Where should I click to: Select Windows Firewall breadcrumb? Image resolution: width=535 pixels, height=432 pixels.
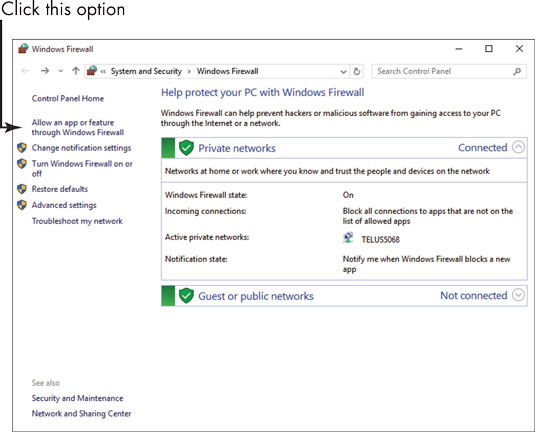(x=227, y=71)
